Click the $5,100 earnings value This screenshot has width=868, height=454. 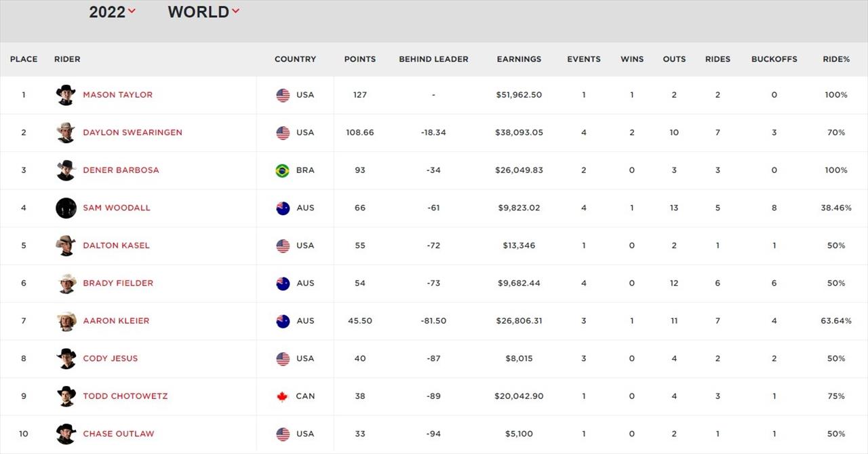pyautogui.click(x=519, y=434)
